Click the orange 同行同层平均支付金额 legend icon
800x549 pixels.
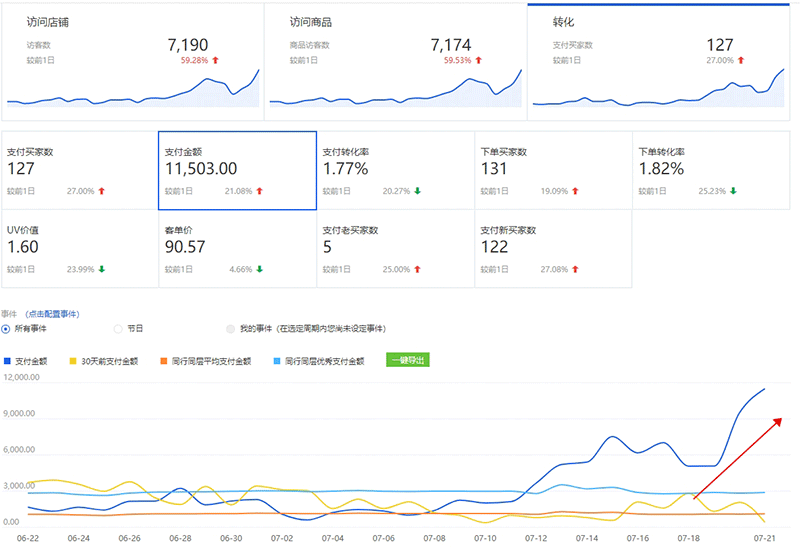click(164, 361)
